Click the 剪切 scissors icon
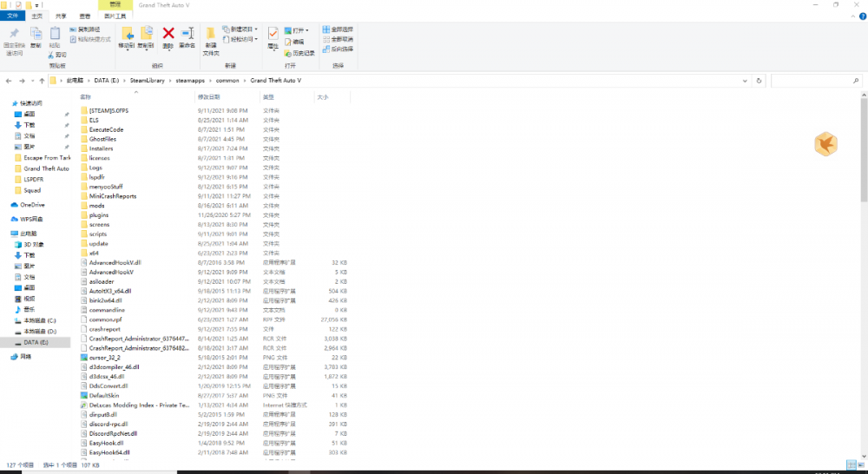The width and height of the screenshot is (868, 474). [x=51, y=55]
